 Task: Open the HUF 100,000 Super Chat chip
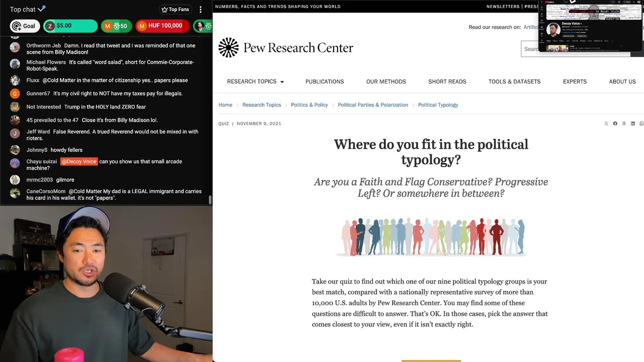pos(162,26)
